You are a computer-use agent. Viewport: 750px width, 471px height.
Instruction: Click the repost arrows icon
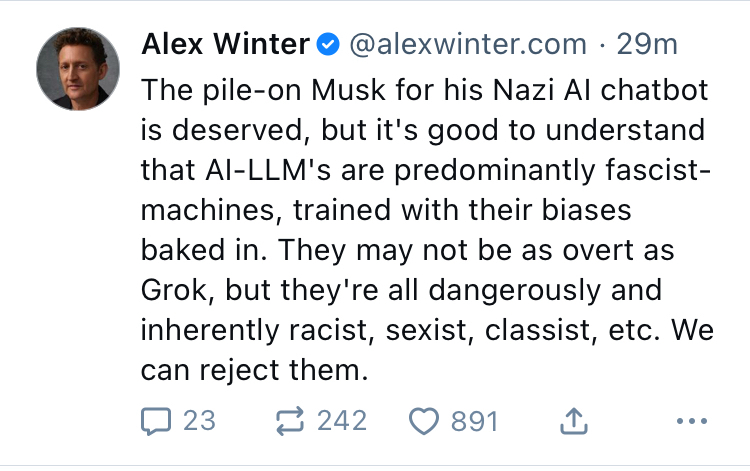[289, 421]
